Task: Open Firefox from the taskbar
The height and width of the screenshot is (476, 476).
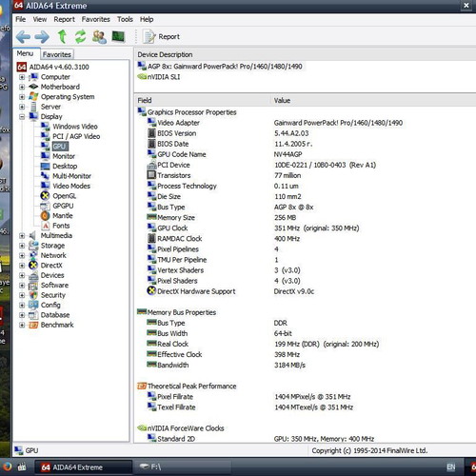Action: pos(7,466)
